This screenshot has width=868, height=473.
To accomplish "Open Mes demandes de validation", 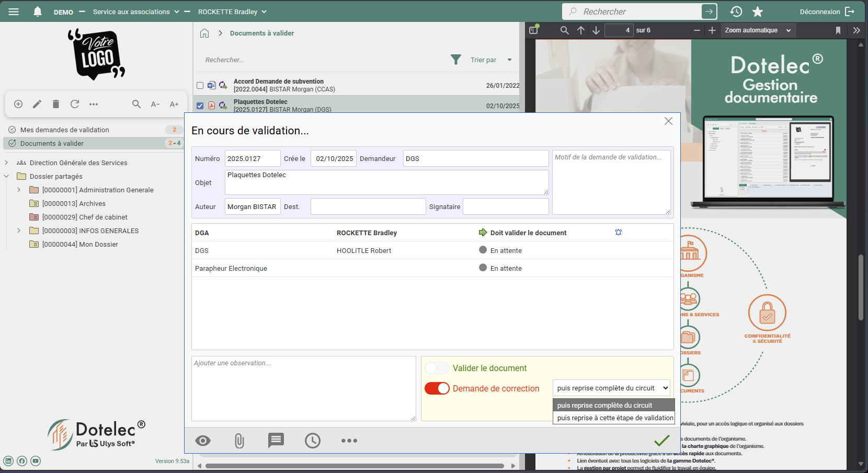I will point(65,130).
